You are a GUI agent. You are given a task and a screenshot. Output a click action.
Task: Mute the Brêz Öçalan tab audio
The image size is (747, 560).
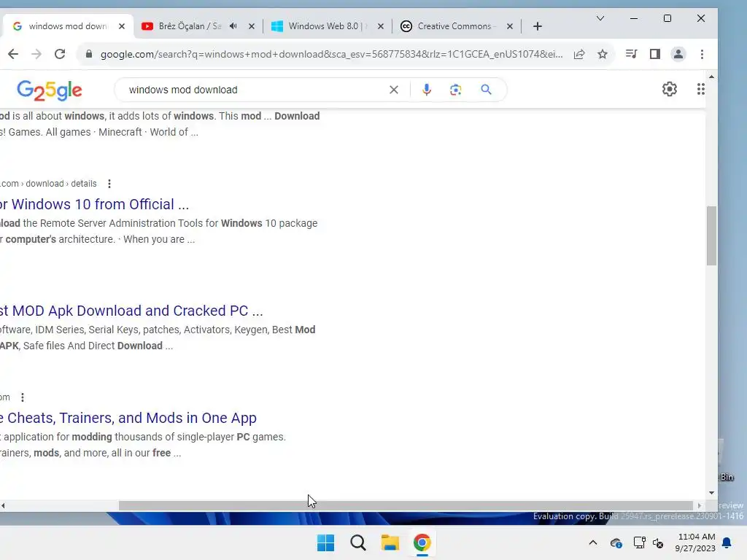point(233,26)
